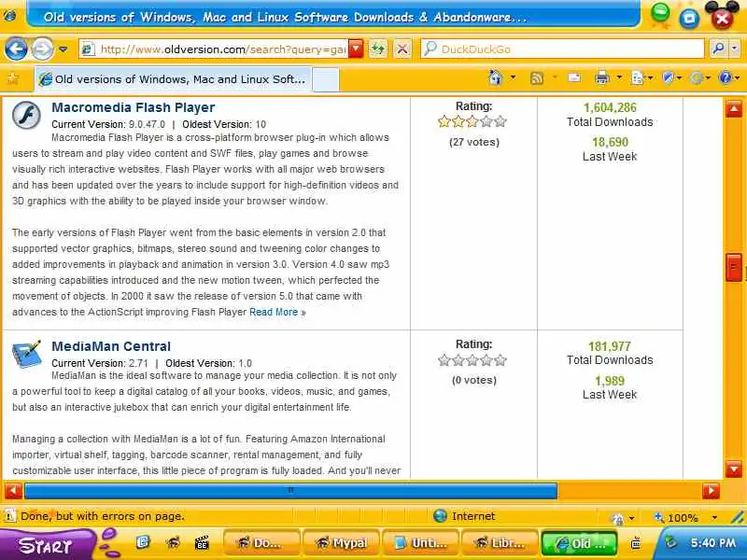Click the Internet security zone indicator

click(464, 516)
